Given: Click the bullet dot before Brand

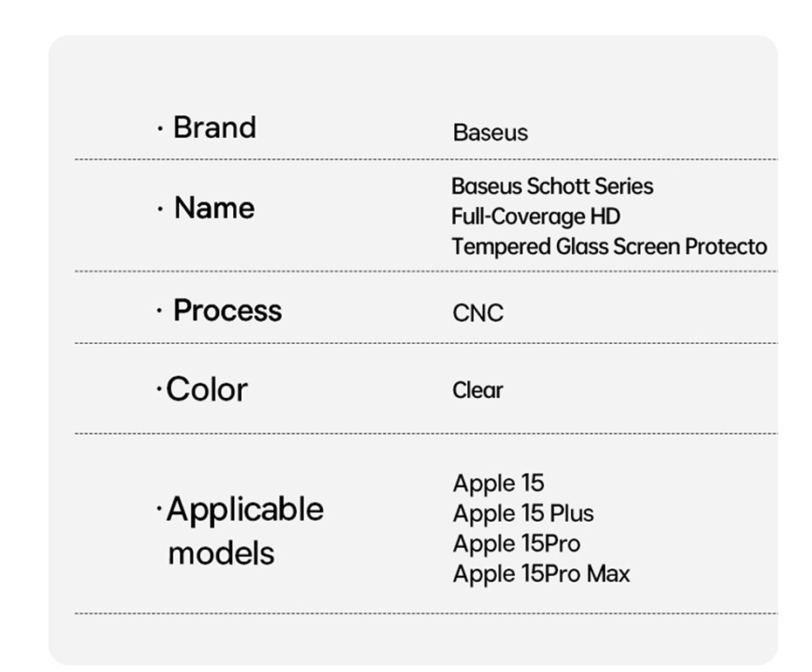Looking at the screenshot, I should point(160,129).
